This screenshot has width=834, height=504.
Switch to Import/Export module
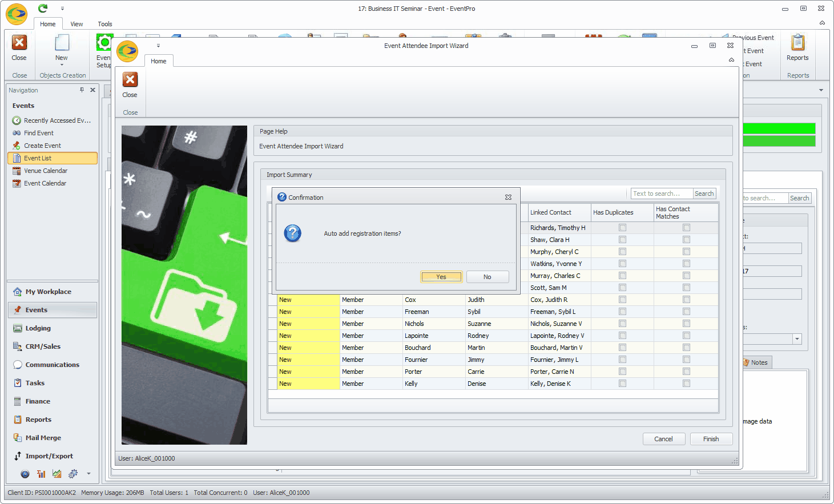53,456
